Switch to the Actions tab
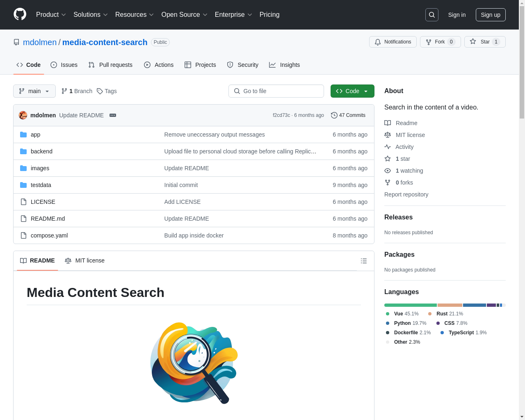 pos(159,65)
